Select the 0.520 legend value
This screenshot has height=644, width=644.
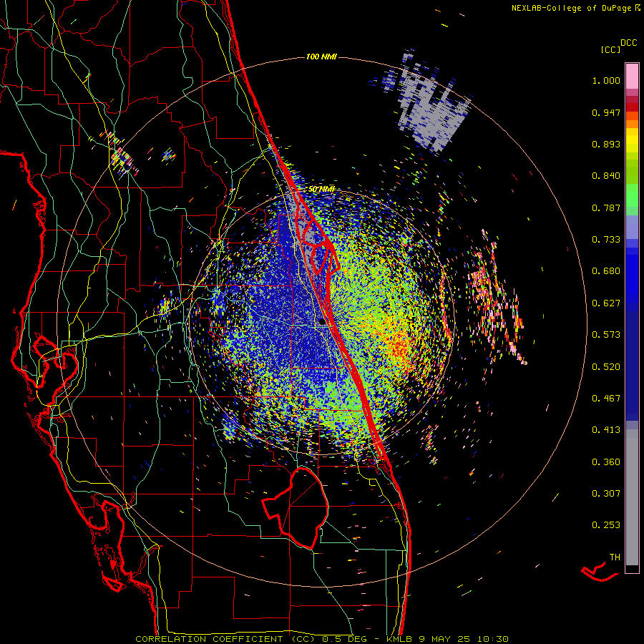(x=606, y=367)
